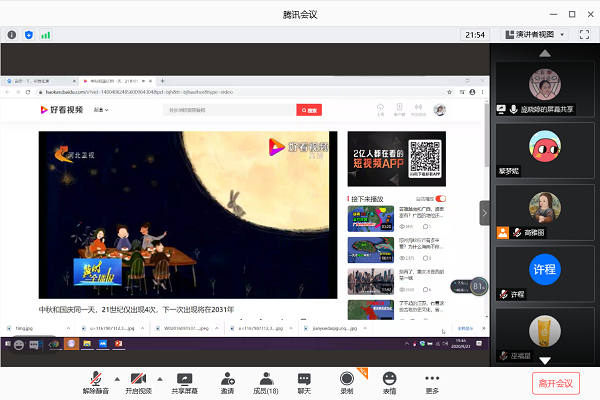Select the active 中秋和国庆 browser tab
This screenshot has height=400, width=600.
click(117, 81)
